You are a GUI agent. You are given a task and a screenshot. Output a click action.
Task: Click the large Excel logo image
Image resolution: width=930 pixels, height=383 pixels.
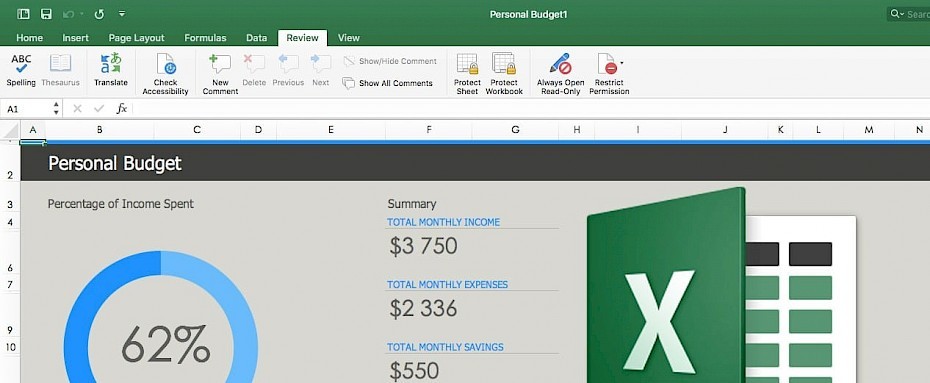click(x=721, y=285)
